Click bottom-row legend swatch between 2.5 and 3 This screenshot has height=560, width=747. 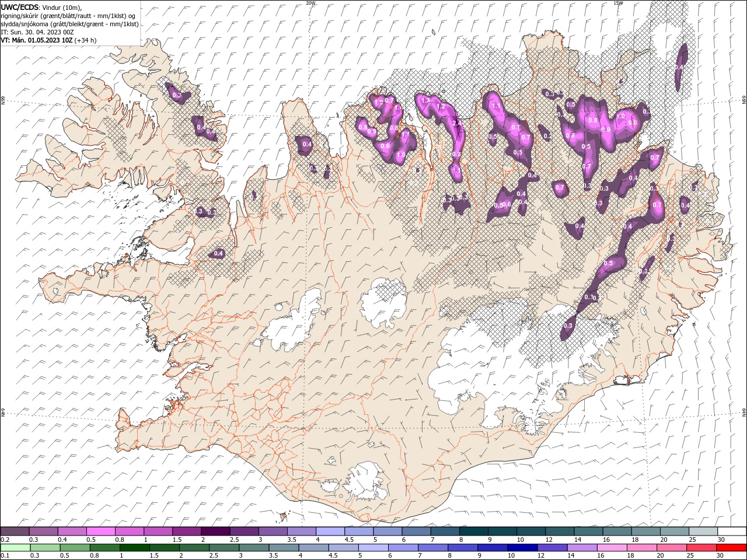(x=224, y=548)
